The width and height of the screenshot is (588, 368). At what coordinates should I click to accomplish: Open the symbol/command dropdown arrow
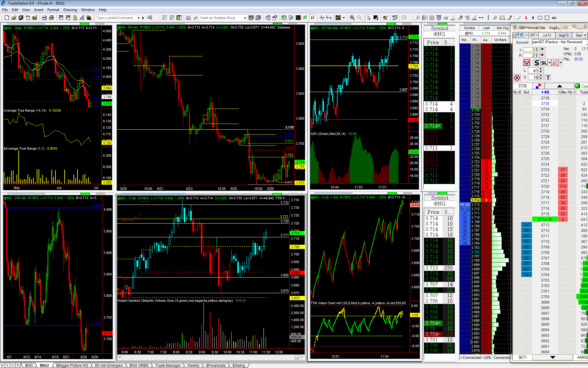coord(138,18)
